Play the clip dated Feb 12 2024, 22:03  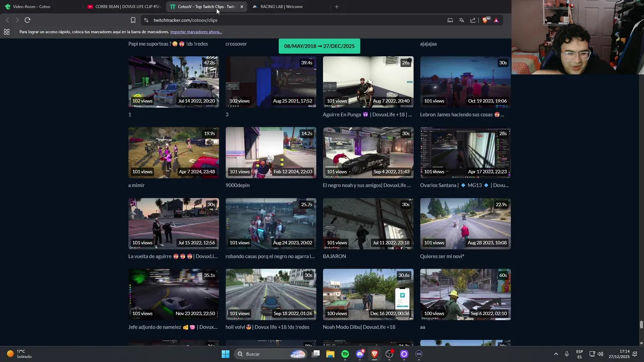click(x=271, y=153)
